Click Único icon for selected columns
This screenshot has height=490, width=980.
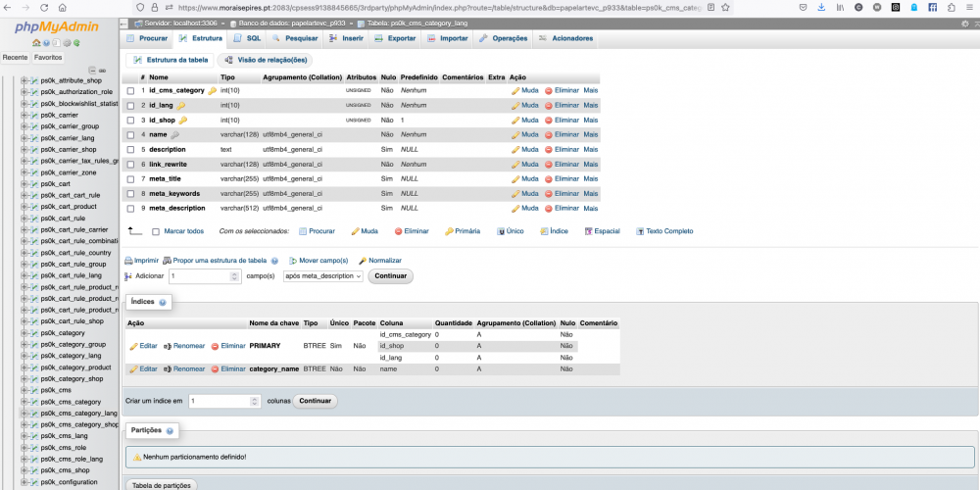[501, 231]
